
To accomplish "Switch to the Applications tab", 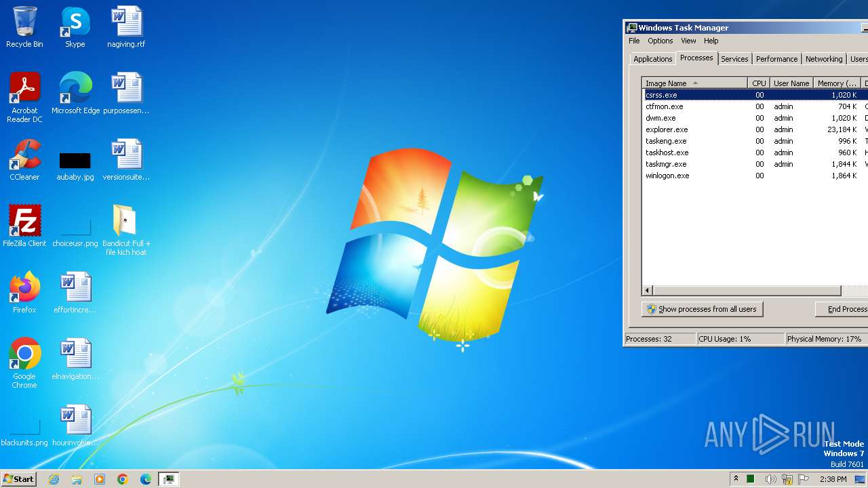I will point(652,59).
